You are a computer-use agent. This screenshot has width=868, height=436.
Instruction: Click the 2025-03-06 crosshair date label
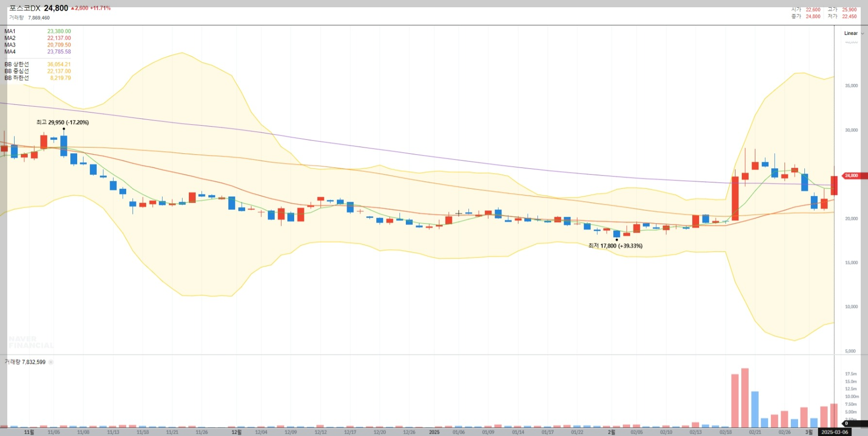point(835,432)
